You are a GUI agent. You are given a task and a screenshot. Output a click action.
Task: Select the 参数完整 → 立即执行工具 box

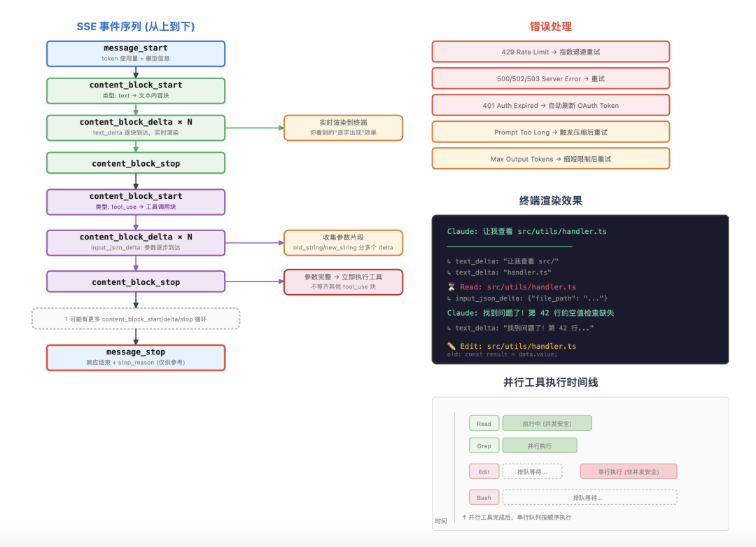(x=343, y=282)
